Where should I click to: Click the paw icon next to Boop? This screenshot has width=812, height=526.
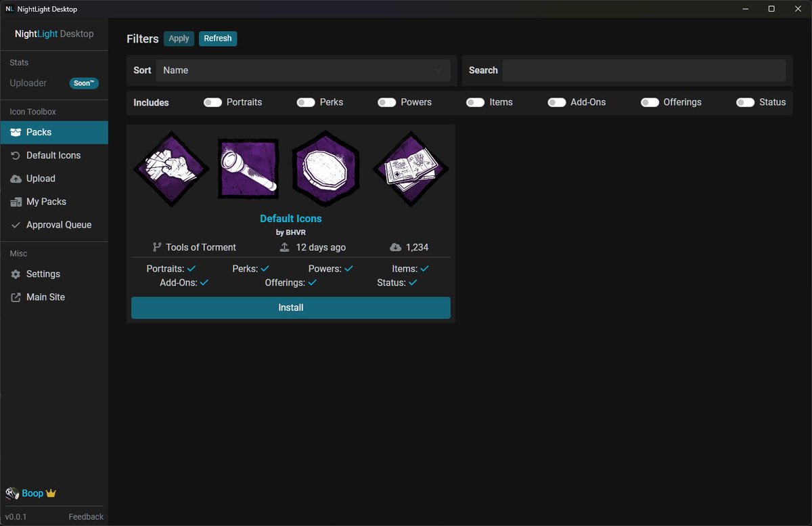(x=11, y=493)
